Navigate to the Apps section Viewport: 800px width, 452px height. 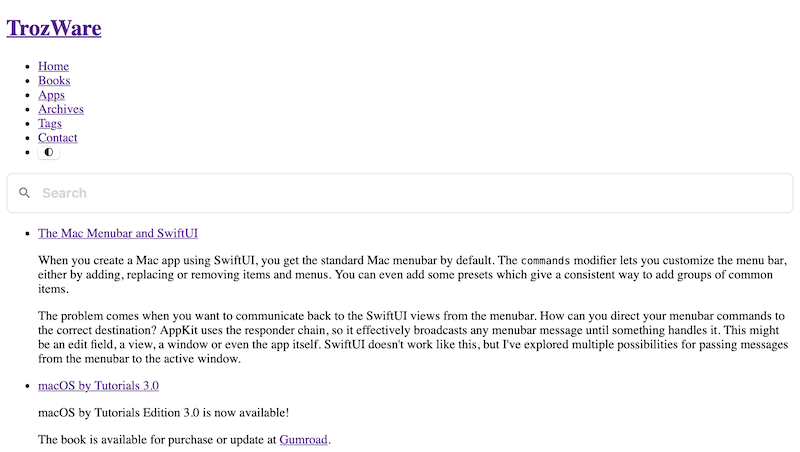[51, 95]
